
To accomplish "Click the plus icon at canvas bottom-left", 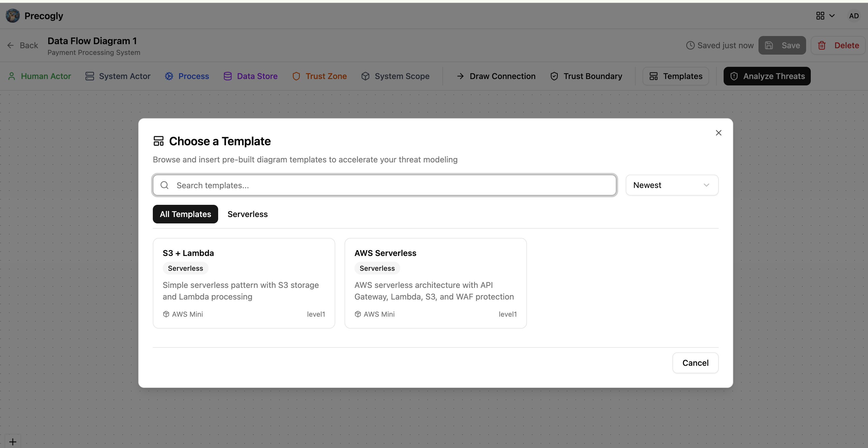I will tap(13, 442).
